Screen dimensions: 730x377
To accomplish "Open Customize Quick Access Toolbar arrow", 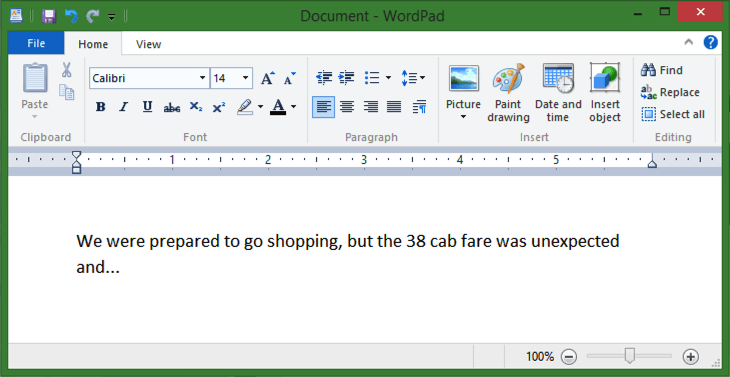I will [x=111, y=17].
